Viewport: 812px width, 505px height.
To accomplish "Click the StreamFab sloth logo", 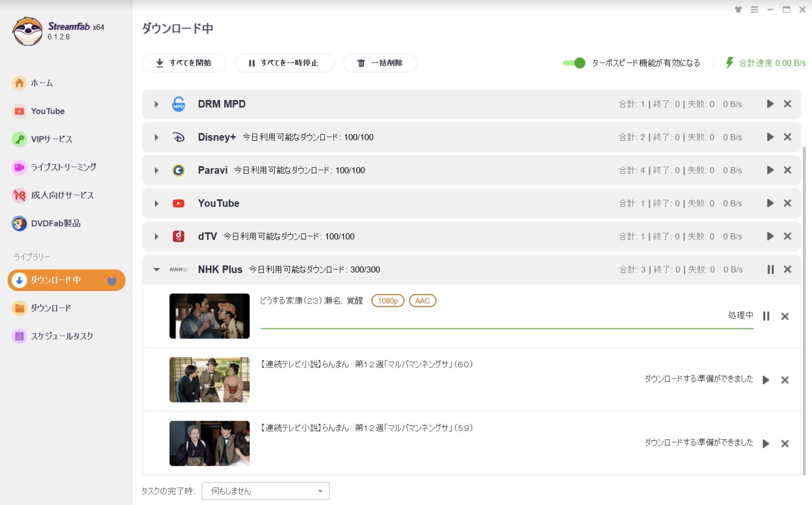I will tap(27, 32).
